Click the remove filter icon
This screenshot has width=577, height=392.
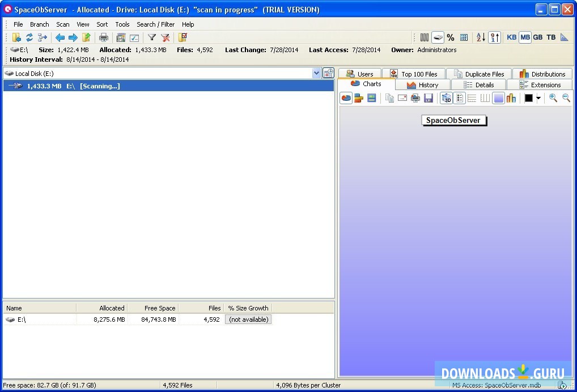coord(165,37)
